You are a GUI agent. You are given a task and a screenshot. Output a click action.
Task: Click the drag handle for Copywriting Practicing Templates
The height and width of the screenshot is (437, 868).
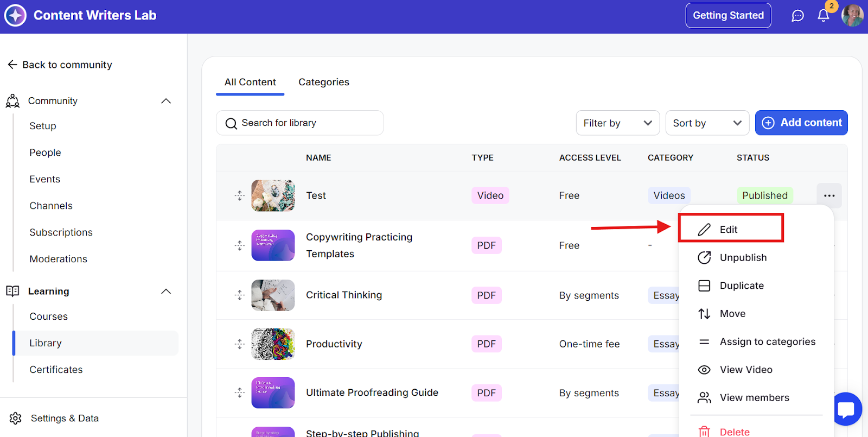tap(240, 245)
